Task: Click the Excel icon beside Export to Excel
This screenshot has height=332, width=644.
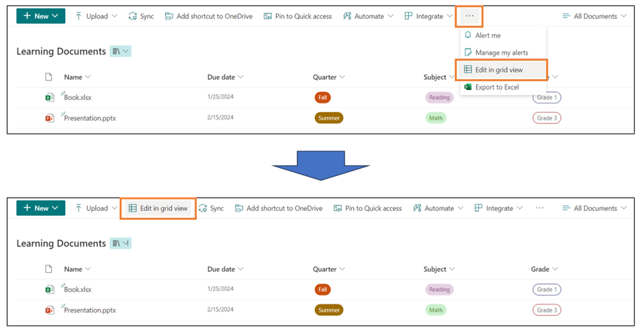Action: click(x=467, y=87)
